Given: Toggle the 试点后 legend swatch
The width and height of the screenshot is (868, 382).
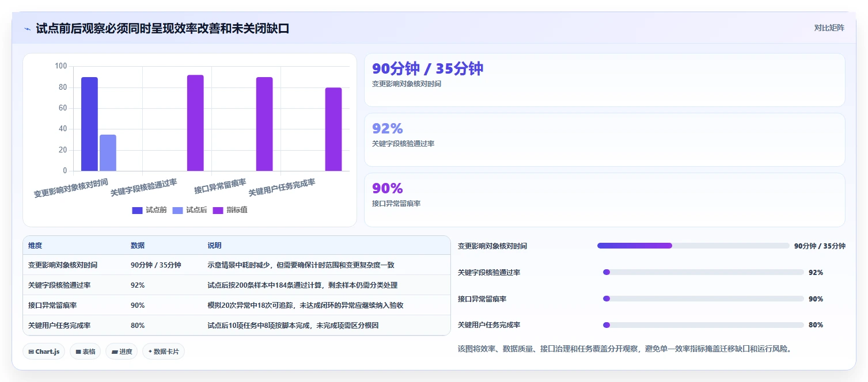Looking at the screenshot, I should 177,210.
